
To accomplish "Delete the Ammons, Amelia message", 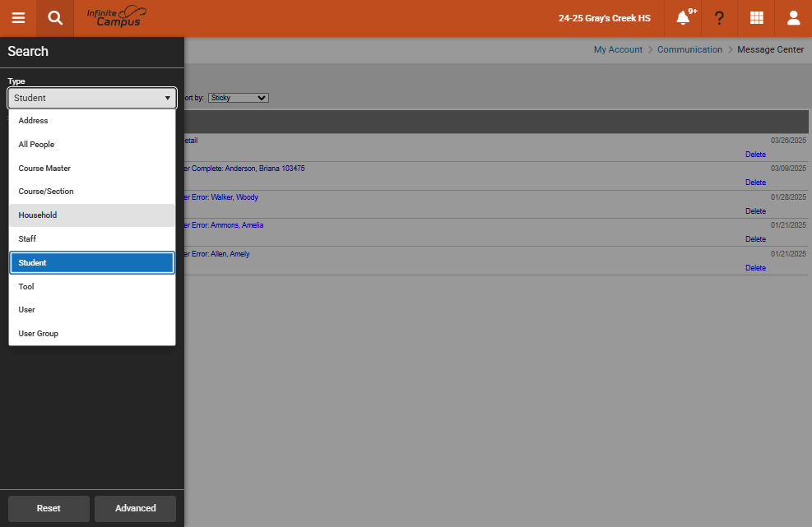I will [755, 239].
